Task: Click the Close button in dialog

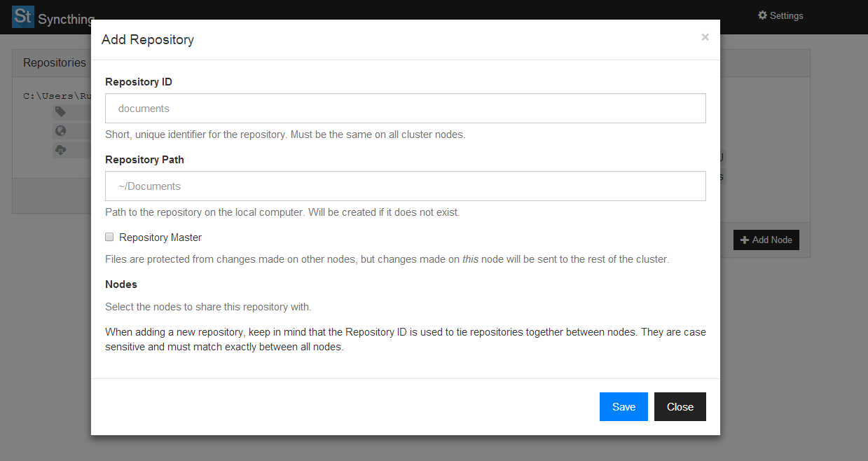Action: pos(680,406)
